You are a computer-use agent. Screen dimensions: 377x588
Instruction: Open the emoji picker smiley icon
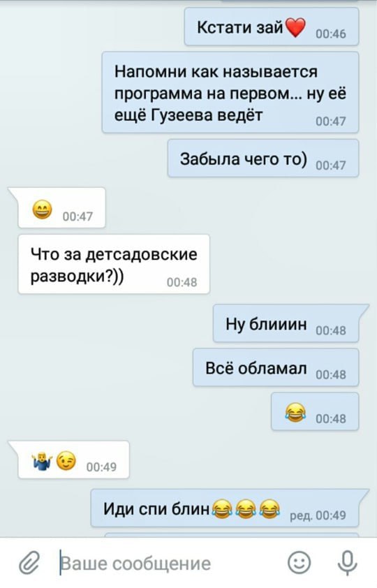point(299,562)
